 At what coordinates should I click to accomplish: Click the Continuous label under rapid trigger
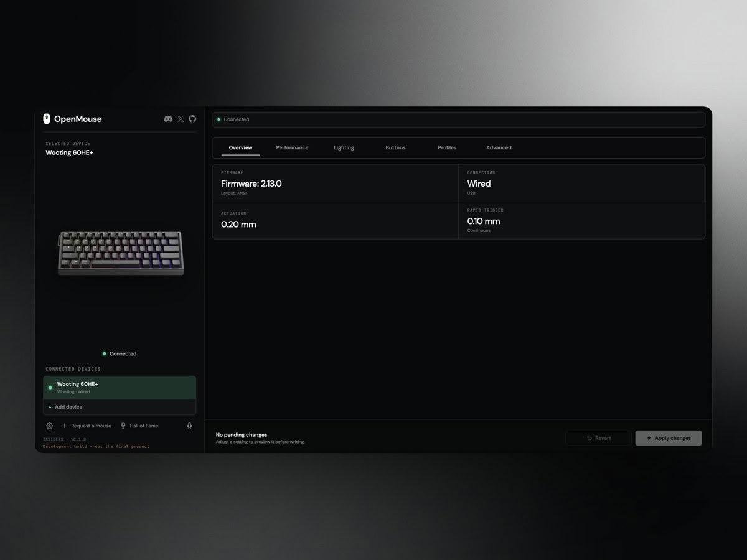(479, 231)
